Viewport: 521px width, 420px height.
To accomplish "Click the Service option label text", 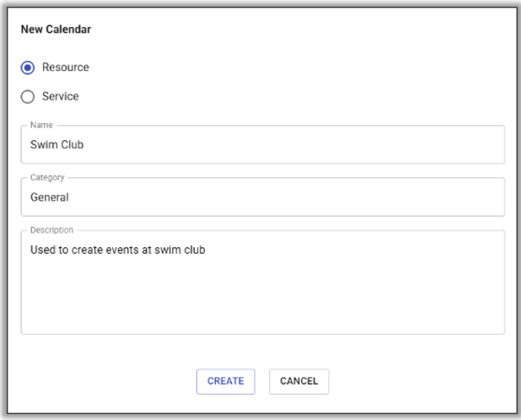I will [x=60, y=97].
